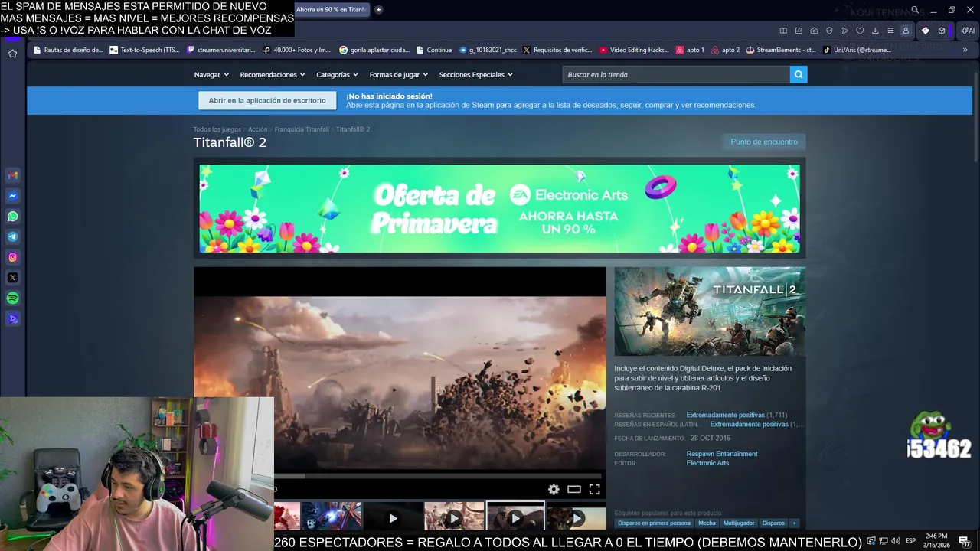This screenshot has width=980, height=551.
Task: Open the X (Twitter) sidebar icon
Action: [12, 278]
